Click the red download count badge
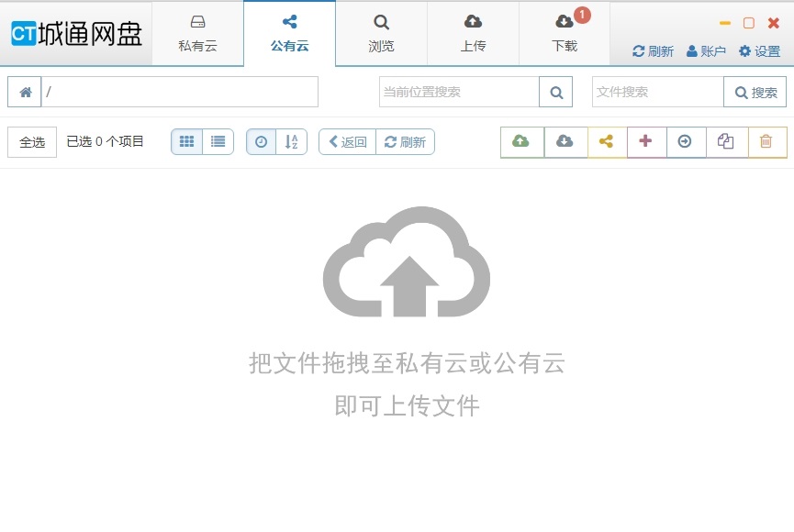This screenshot has height=532, width=794. (582, 15)
